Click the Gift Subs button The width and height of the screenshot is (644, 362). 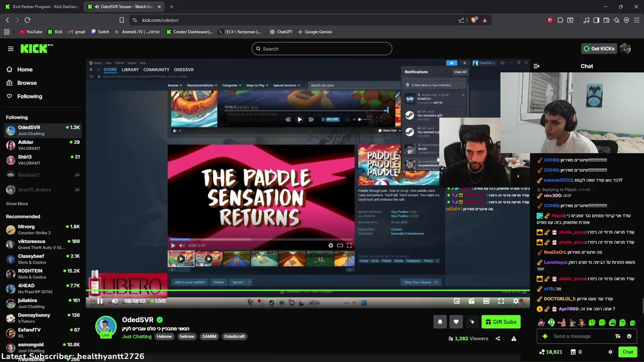(x=501, y=322)
